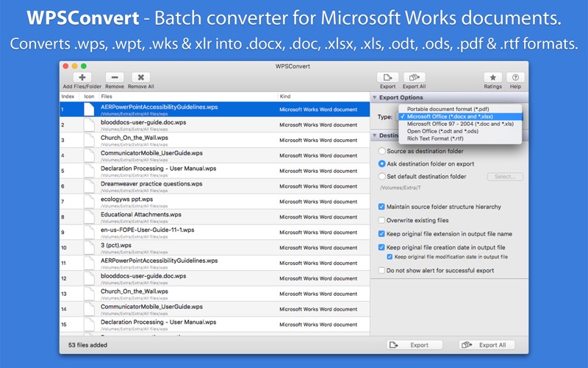Choose Portable document format (*.pdf) option
The height and width of the screenshot is (368, 588).
[x=460, y=109]
